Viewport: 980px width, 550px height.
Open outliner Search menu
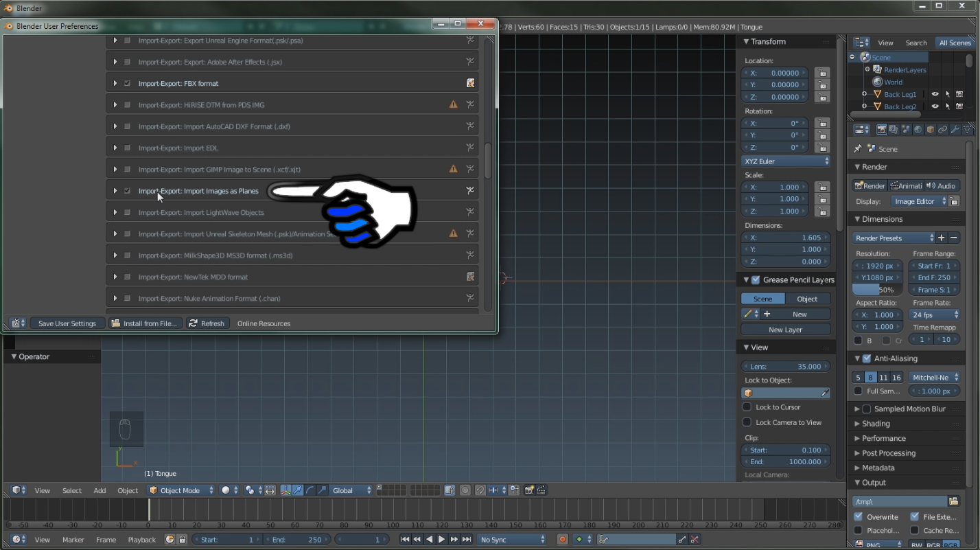pos(915,43)
